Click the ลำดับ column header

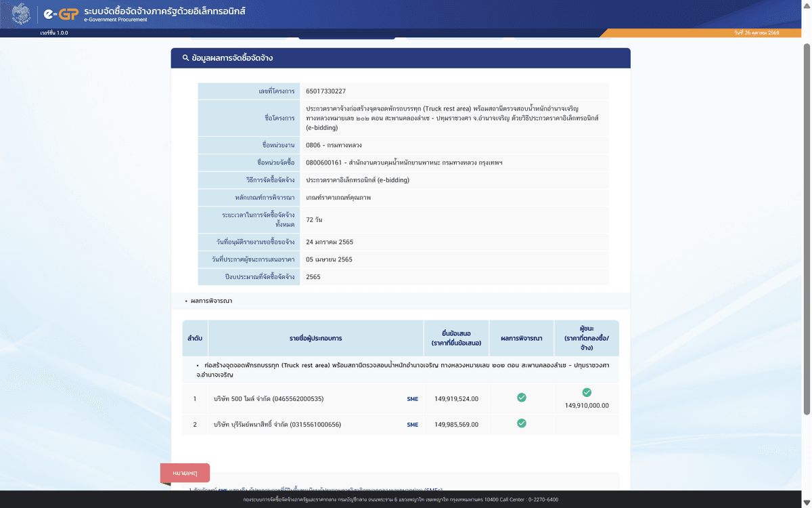click(195, 338)
